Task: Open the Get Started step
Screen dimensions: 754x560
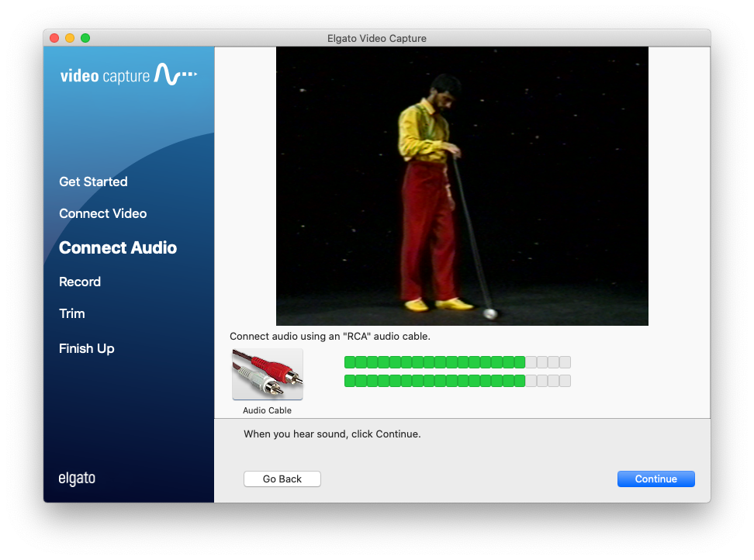Action: [93, 181]
